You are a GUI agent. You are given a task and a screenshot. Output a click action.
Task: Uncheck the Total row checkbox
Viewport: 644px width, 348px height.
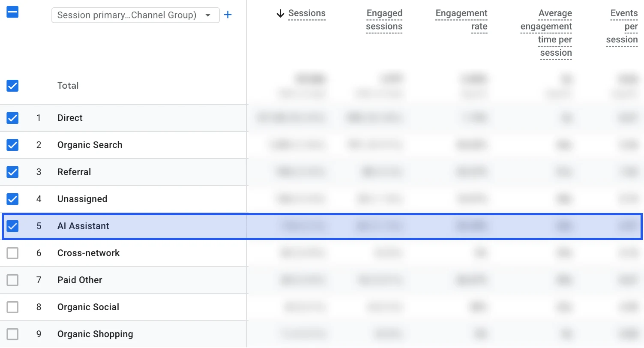(13, 86)
